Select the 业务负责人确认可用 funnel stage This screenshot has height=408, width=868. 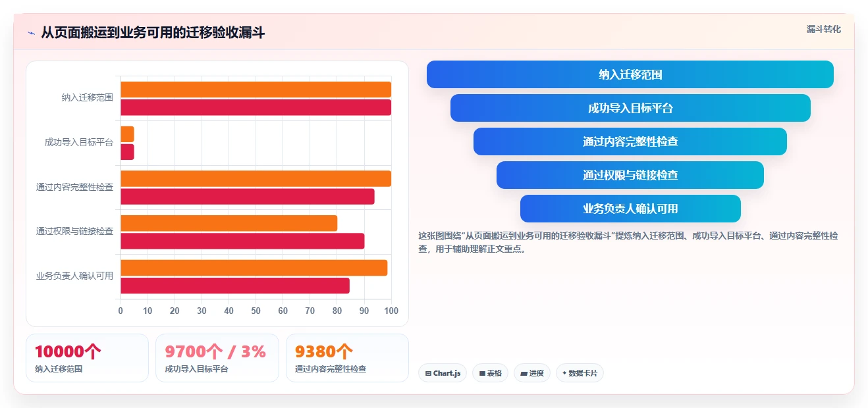click(630, 209)
